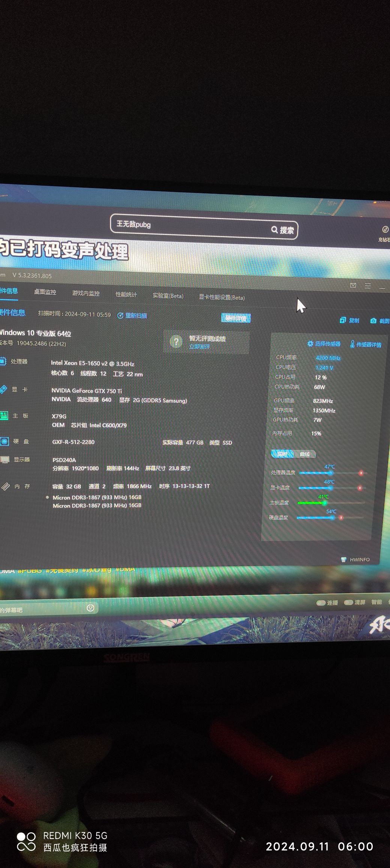Select the 曲线 curve view toggle
Viewport: 390px width, 868px height.
coord(304,454)
